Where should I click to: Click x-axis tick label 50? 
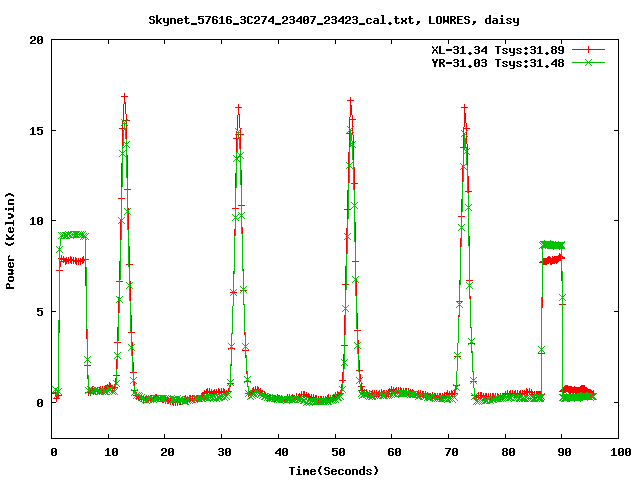338,452
